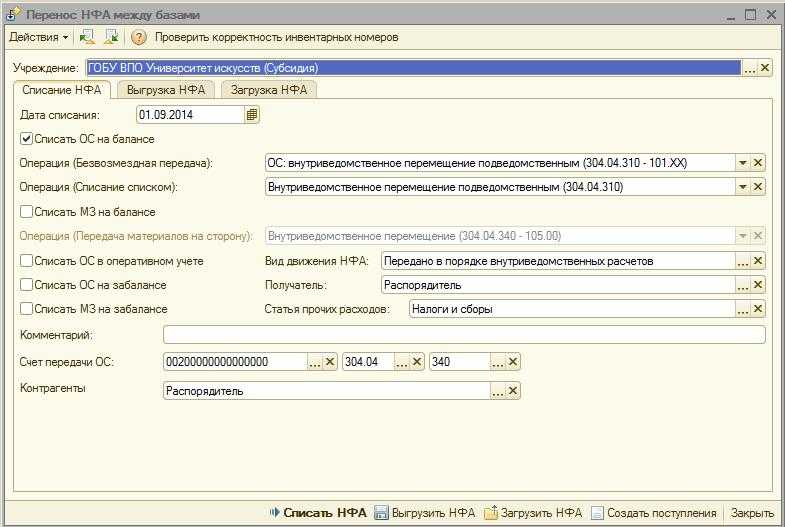Expand Операция (Списание списком) dropdown

coord(743,187)
